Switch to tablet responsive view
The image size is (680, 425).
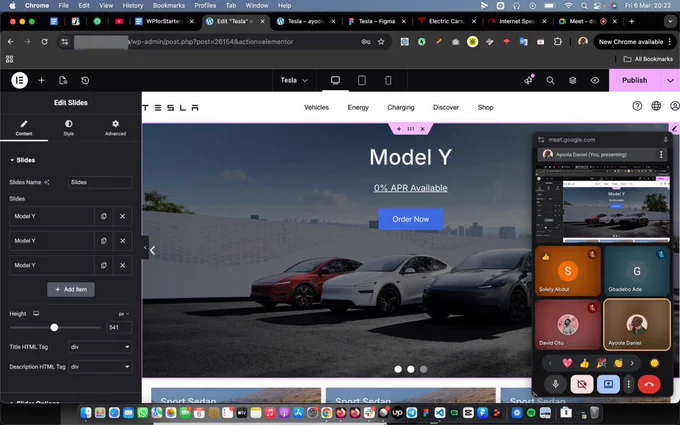362,80
